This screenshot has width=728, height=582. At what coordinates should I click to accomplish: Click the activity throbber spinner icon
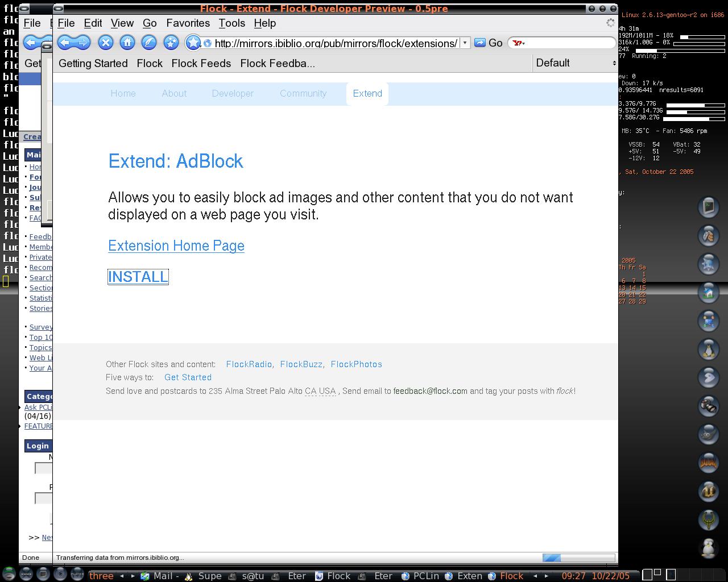click(610, 23)
